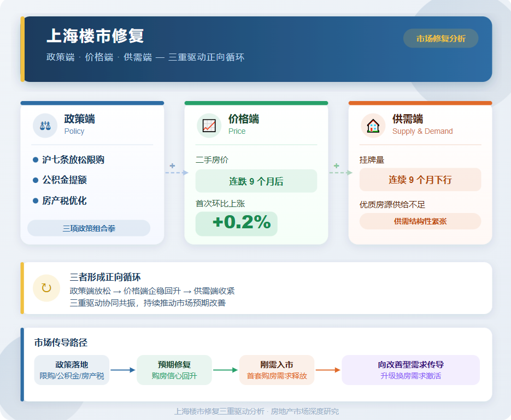Click the 上海楼市修复 title
The width and height of the screenshot is (511, 420).
(x=95, y=36)
